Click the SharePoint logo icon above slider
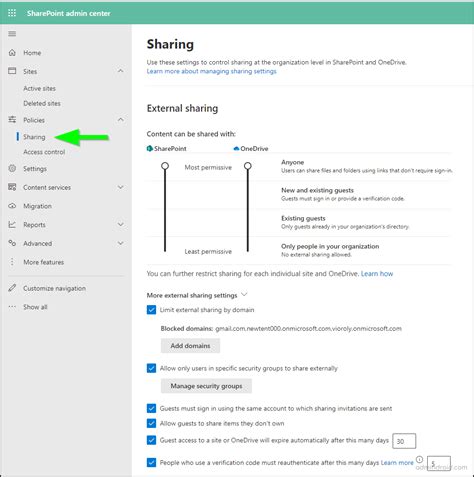This screenshot has height=477, width=474. tap(150, 148)
